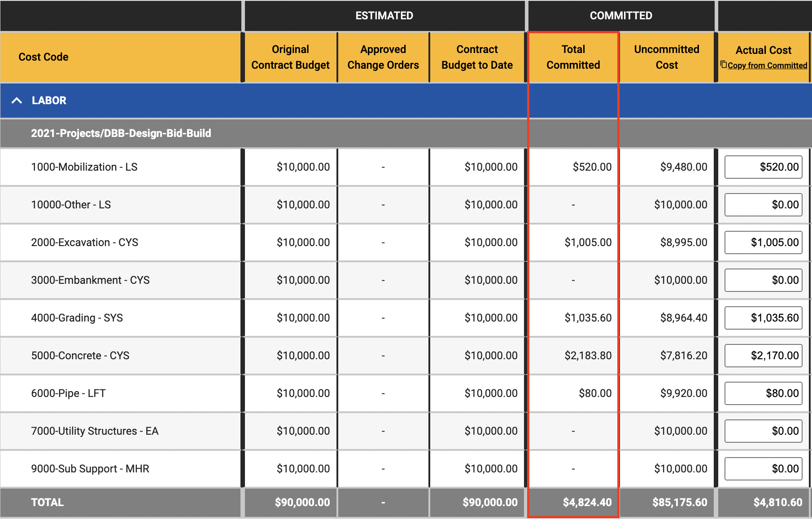812x520 pixels.
Task: Edit Actual Cost for 9000-Sub Support
Action: click(x=763, y=469)
